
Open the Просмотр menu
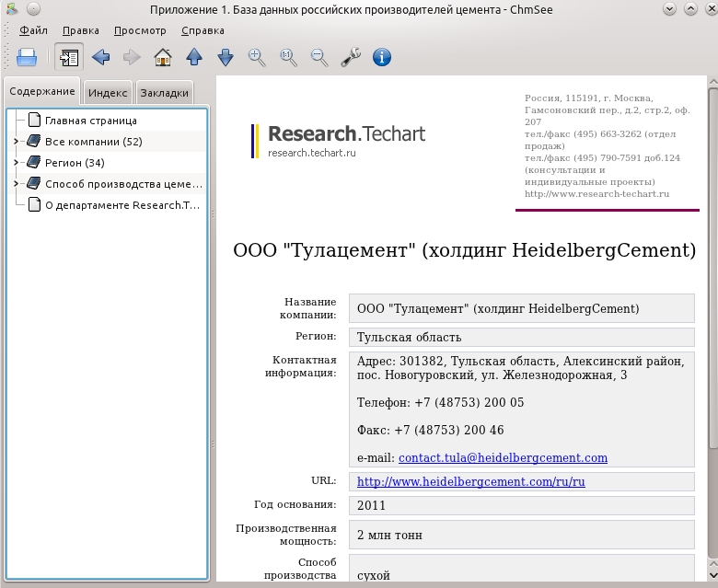coord(140,30)
